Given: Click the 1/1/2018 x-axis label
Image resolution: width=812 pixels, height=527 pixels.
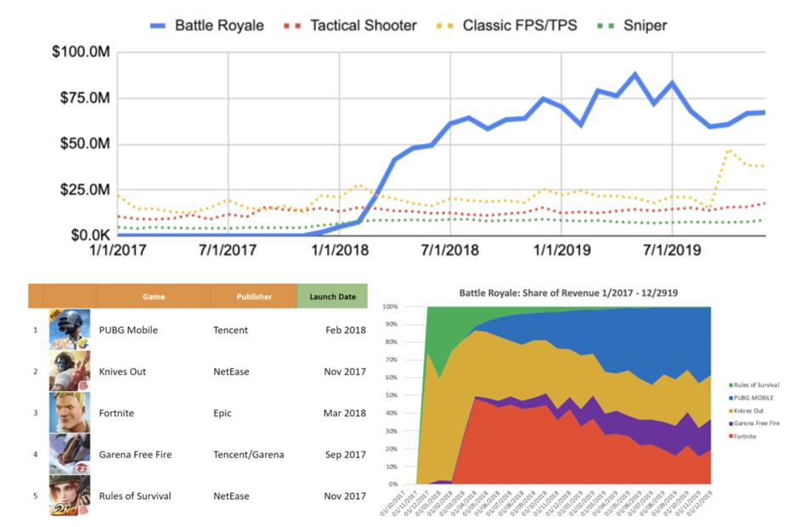Looking at the screenshot, I should [340, 250].
